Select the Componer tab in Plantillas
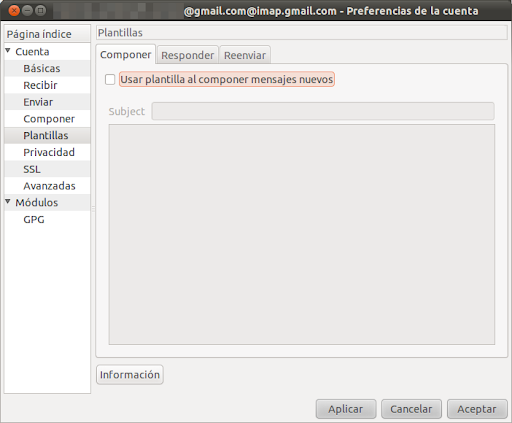Screen dimensions: 512x423 [x=126, y=54]
